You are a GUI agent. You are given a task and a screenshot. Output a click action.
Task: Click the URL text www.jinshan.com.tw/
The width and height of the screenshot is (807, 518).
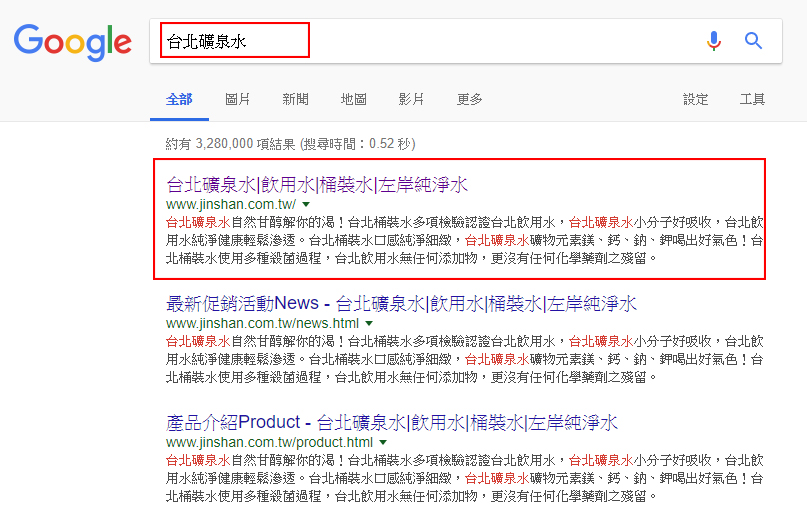click(231, 204)
